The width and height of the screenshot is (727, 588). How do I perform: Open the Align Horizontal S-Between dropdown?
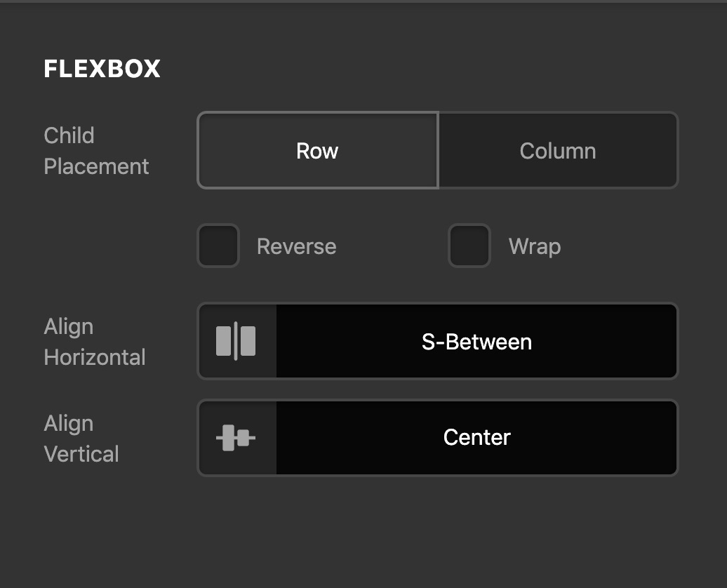pos(438,341)
